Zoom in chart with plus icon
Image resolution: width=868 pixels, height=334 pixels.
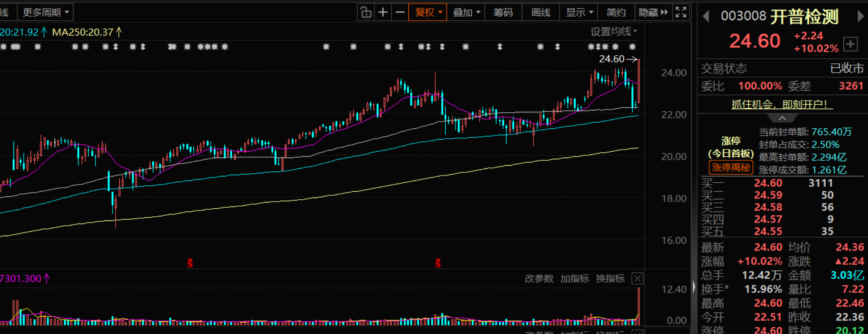tap(383, 12)
